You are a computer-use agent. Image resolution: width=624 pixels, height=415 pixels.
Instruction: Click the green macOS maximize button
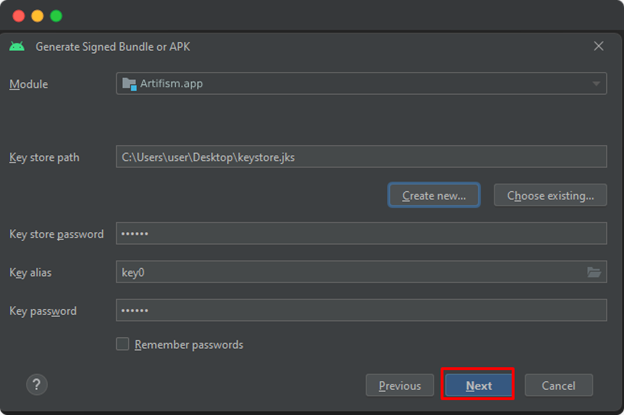(x=56, y=16)
